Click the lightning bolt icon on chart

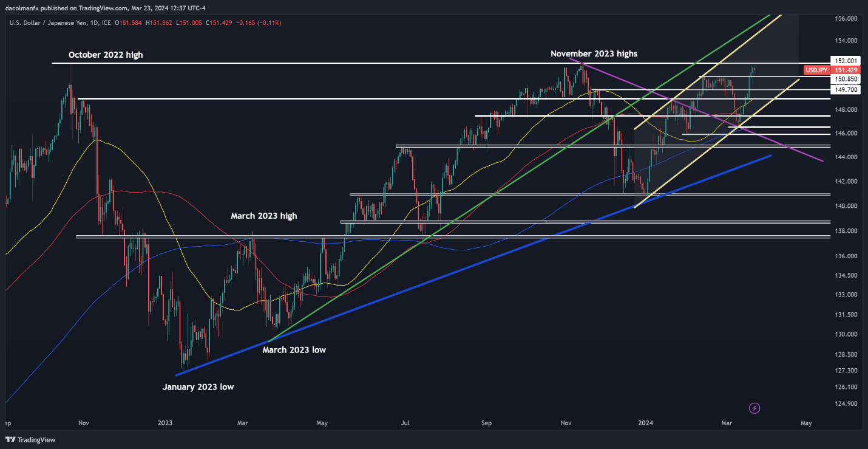(x=755, y=408)
